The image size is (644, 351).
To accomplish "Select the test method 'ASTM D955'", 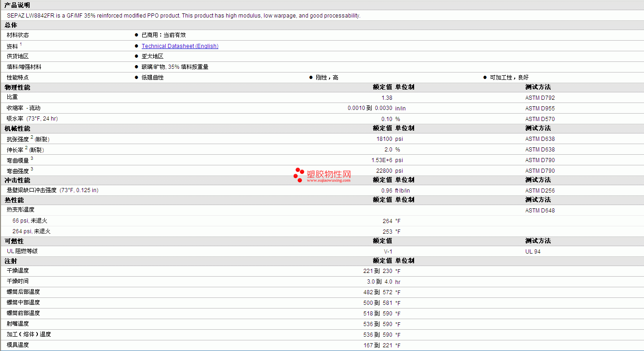I will pyautogui.click(x=540, y=109).
